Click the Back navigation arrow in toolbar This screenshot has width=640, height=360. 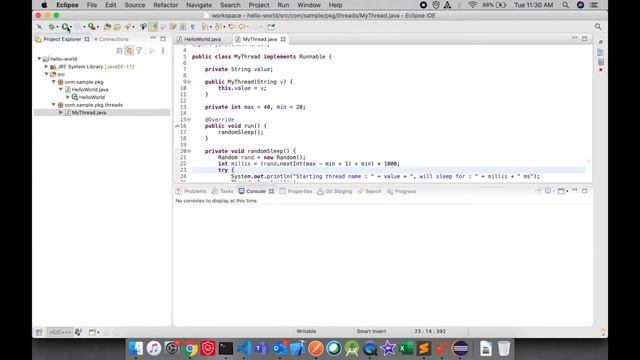pos(242,27)
